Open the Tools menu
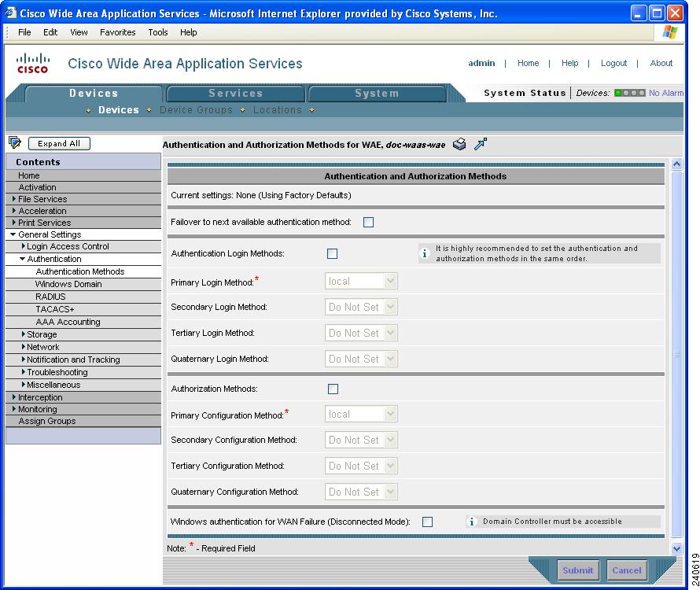 click(x=158, y=32)
